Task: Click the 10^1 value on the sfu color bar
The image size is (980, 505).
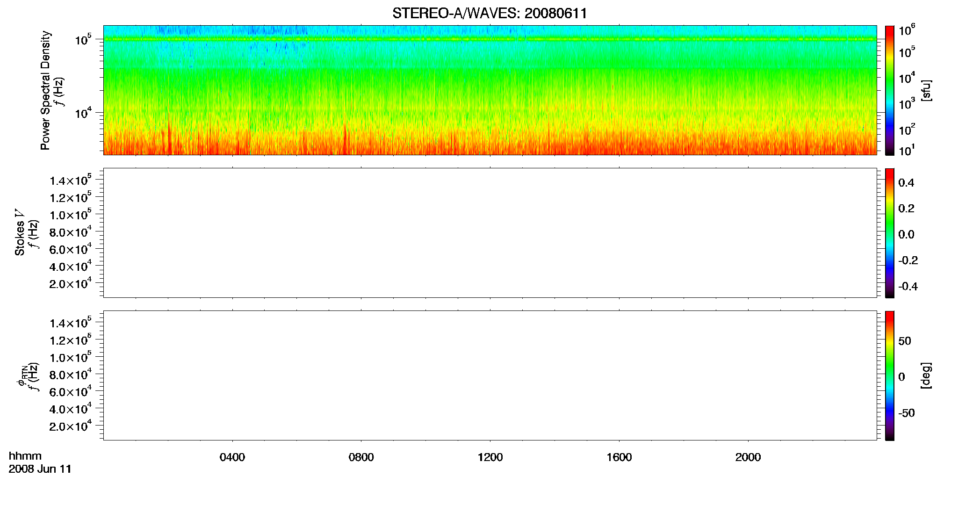Action: [907, 150]
